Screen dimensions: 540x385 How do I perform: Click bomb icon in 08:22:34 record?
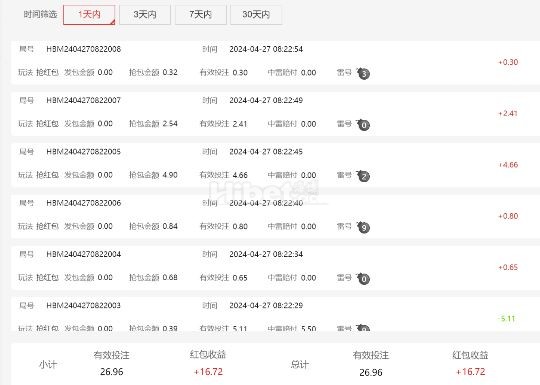coord(363,278)
